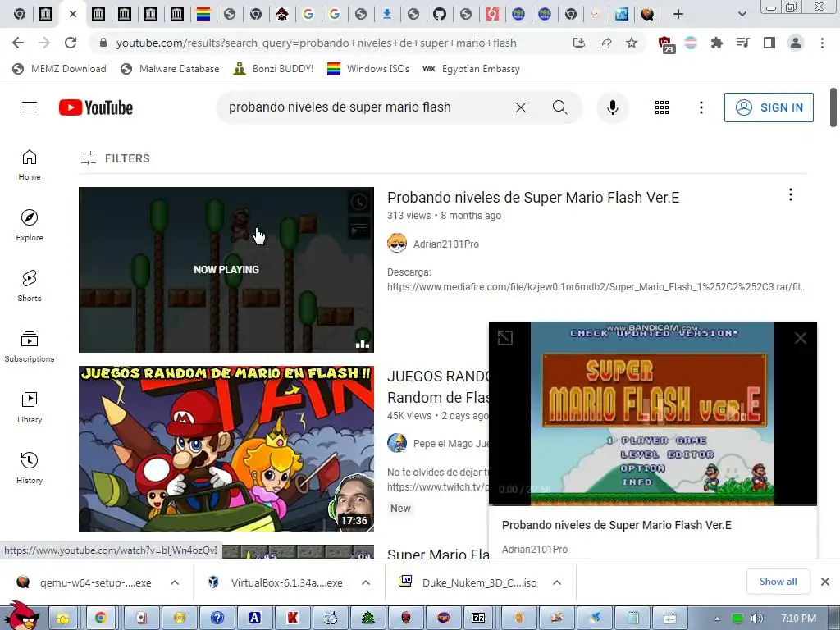Show hidden system tray icons

coord(717,619)
